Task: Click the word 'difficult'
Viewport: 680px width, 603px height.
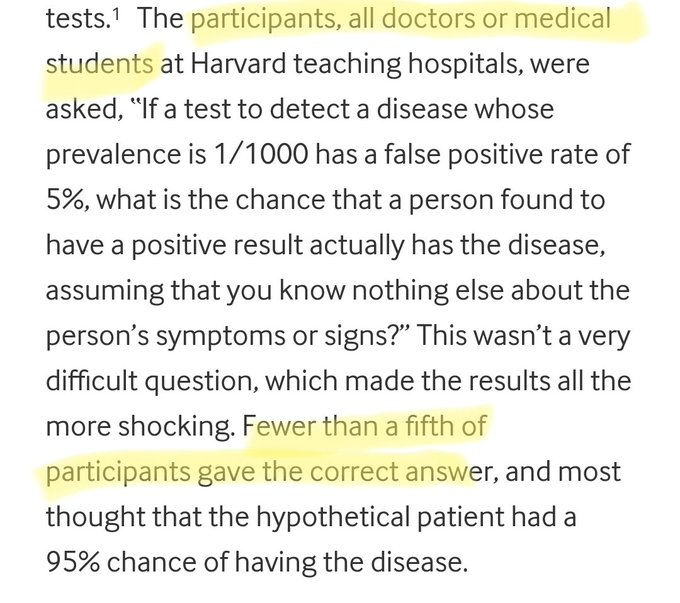Action: [x=91, y=381]
